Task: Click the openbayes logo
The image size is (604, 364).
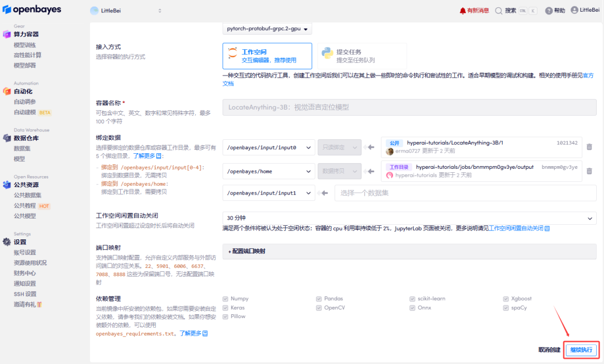Action: coord(31,10)
